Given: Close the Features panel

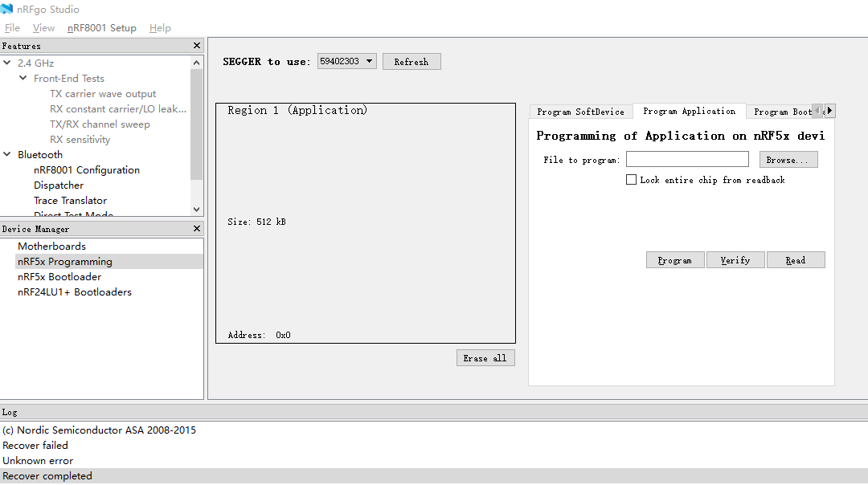Looking at the screenshot, I should point(197,46).
